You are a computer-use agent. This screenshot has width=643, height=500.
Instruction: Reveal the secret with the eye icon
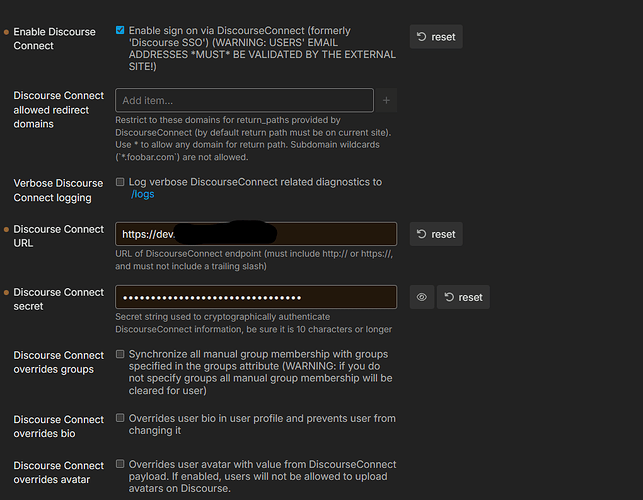point(422,297)
